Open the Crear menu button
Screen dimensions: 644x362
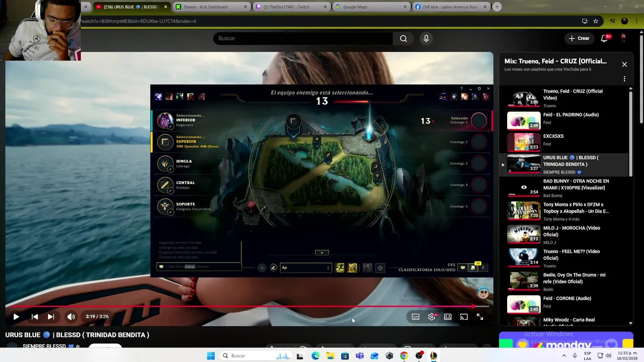579,38
